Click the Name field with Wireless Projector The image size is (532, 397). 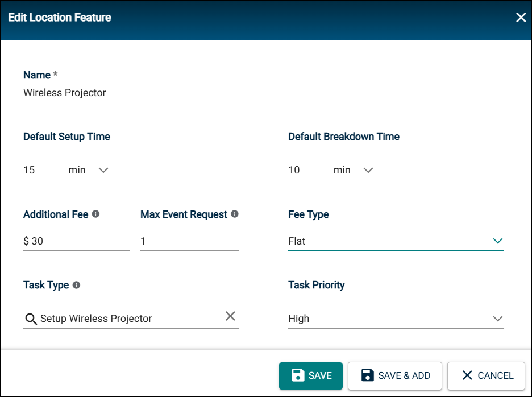pyautogui.click(x=264, y=93)
